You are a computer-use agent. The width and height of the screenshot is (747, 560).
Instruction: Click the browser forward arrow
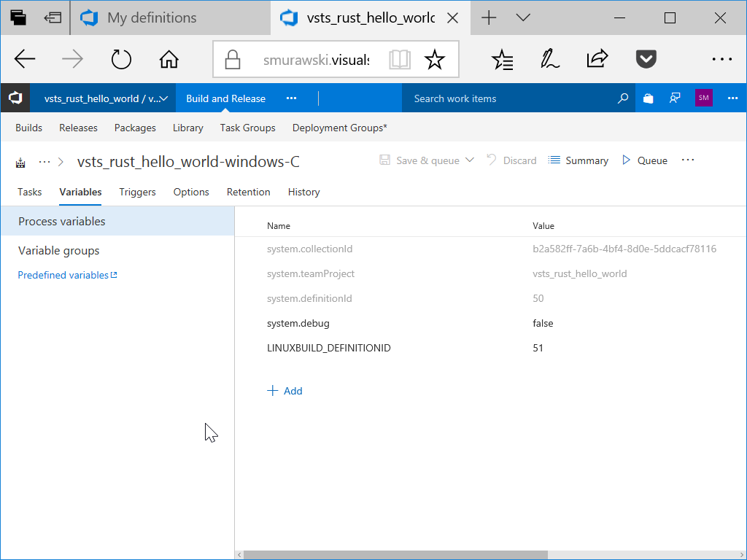[x=72, y=59]
